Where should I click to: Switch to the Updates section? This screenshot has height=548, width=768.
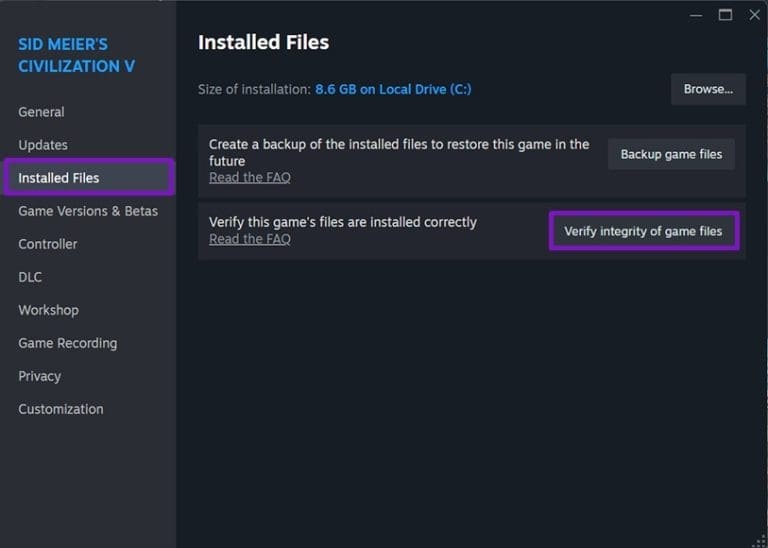43,145
